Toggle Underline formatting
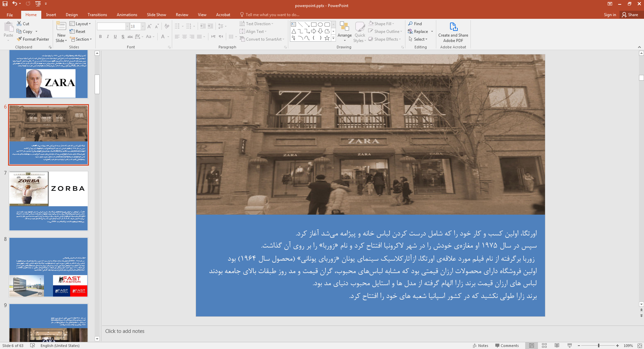 [x=115, y=37]
